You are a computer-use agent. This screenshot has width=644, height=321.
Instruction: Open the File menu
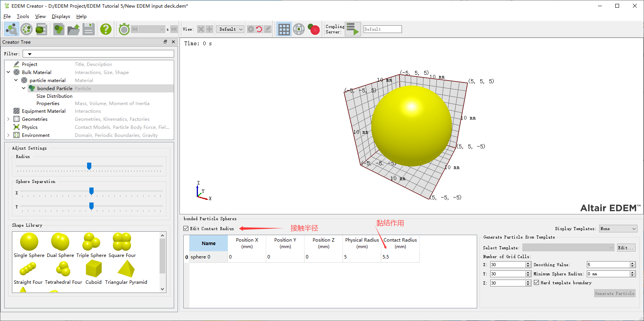(7, 16)
